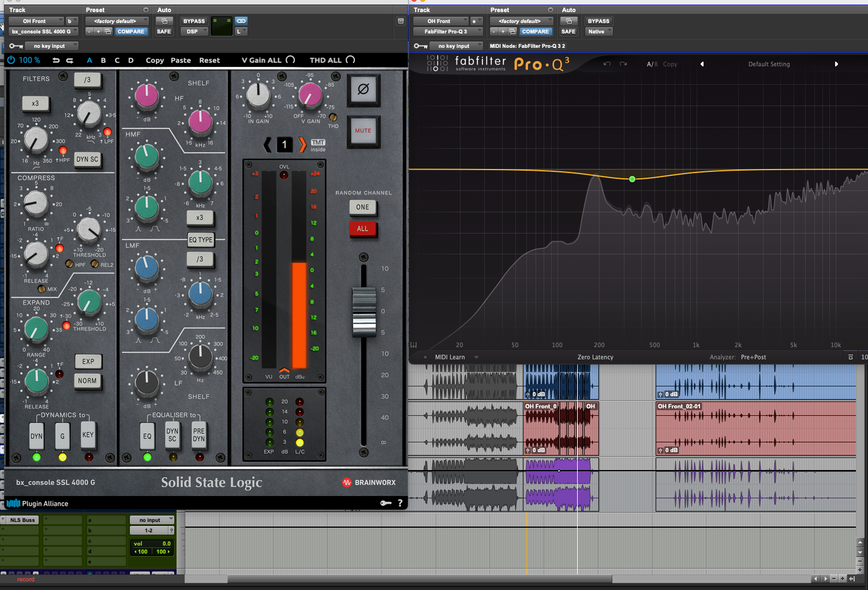
Task: Select previous preset arrow in Pro-Q 3
Action: (702, 64)
